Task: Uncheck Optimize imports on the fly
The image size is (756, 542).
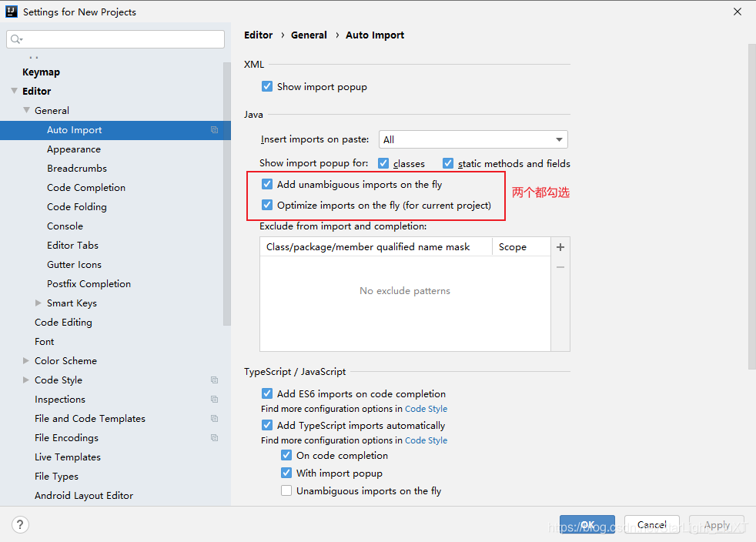Action: 267,205
